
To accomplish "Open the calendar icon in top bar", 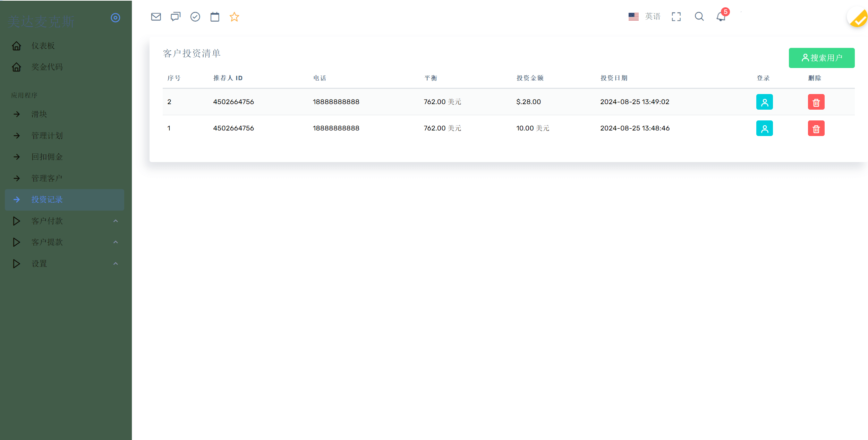I will coord(215,17).
